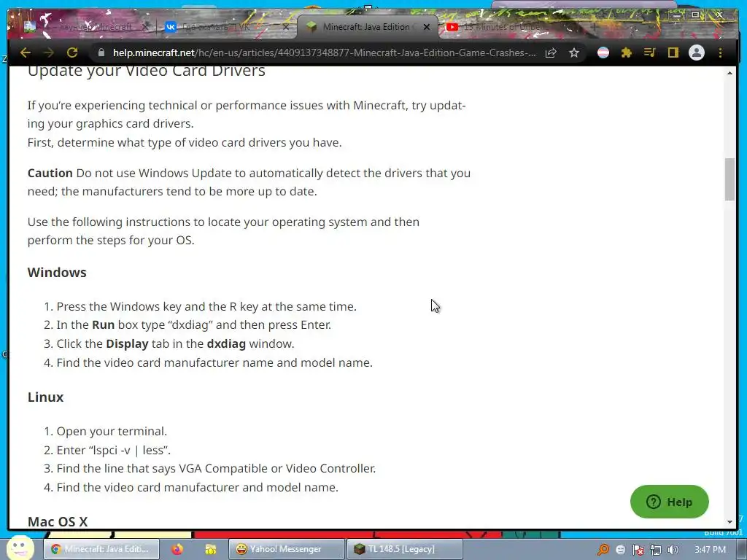Image resolution: width=747 pixels, height=560 pixels.
Task: Close the VK tab
Action: tap(285, 27)
